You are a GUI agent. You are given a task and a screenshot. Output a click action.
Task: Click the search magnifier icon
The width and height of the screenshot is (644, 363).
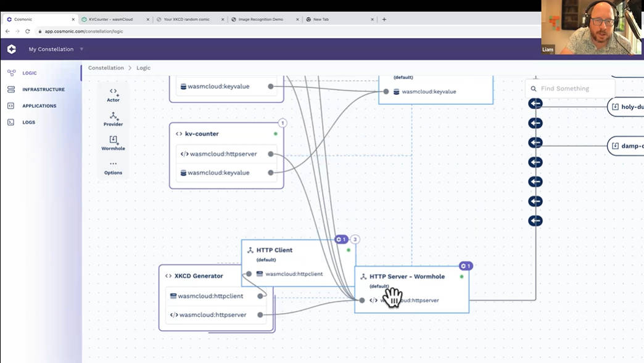[534, 89]
